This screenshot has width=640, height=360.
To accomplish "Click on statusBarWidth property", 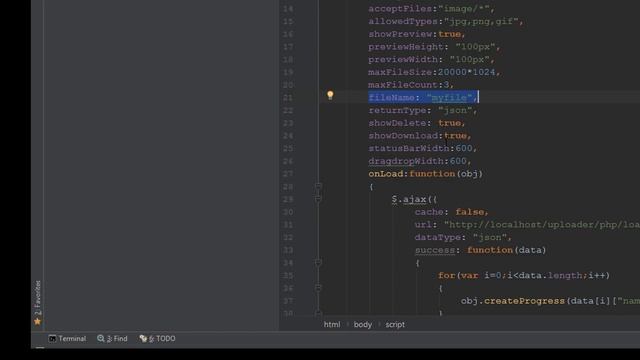I will [409, 148].
